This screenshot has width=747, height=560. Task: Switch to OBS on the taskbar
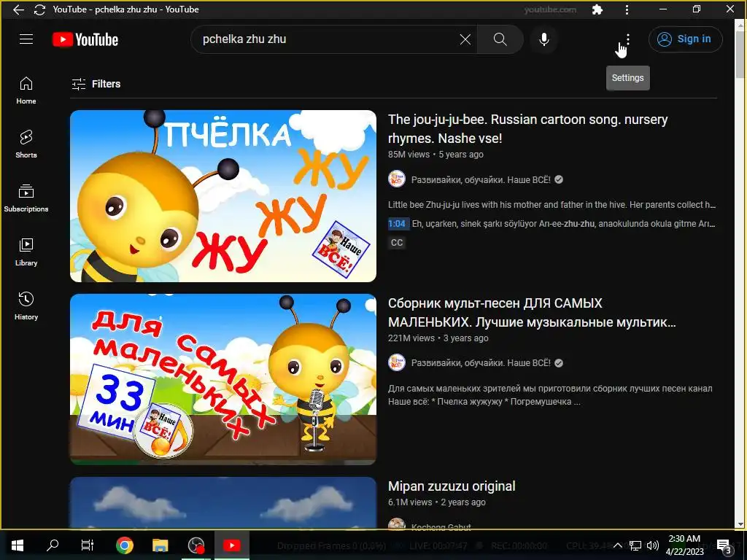click(196, 545)
